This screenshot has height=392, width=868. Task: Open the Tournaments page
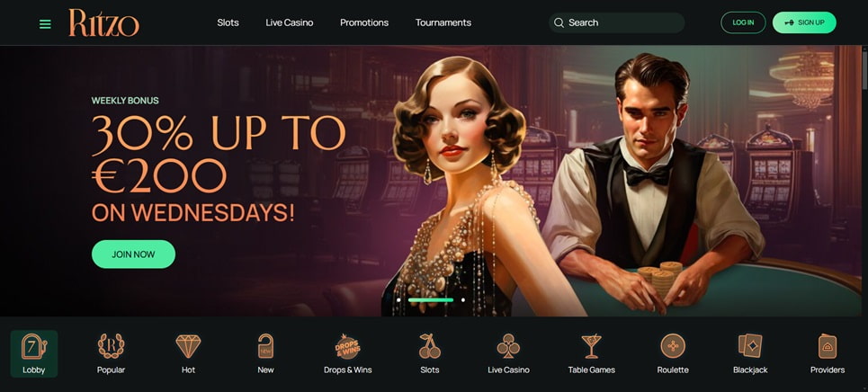(443, 22)
